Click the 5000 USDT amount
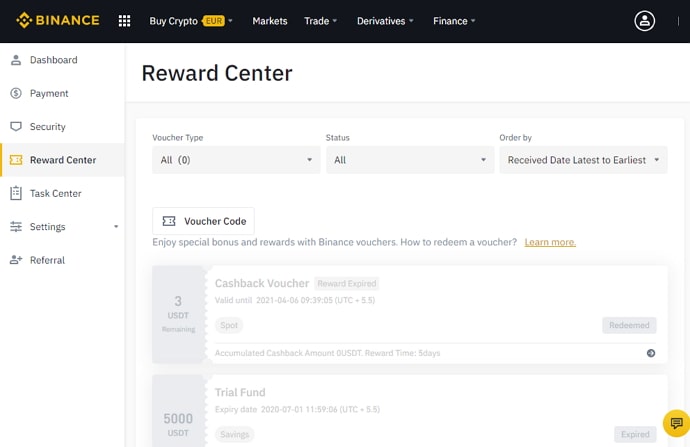This screenshot has width=690, height=447. (x=178, y=424)
